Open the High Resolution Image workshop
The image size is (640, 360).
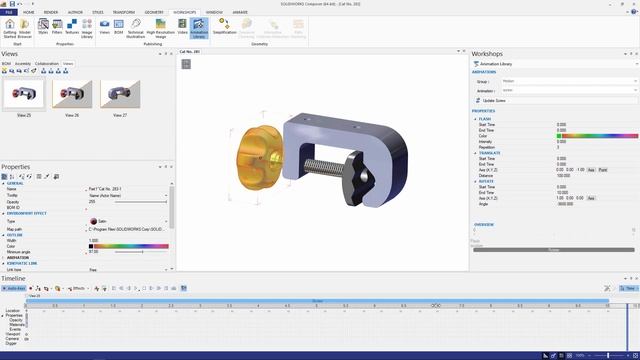pos(161,28)
